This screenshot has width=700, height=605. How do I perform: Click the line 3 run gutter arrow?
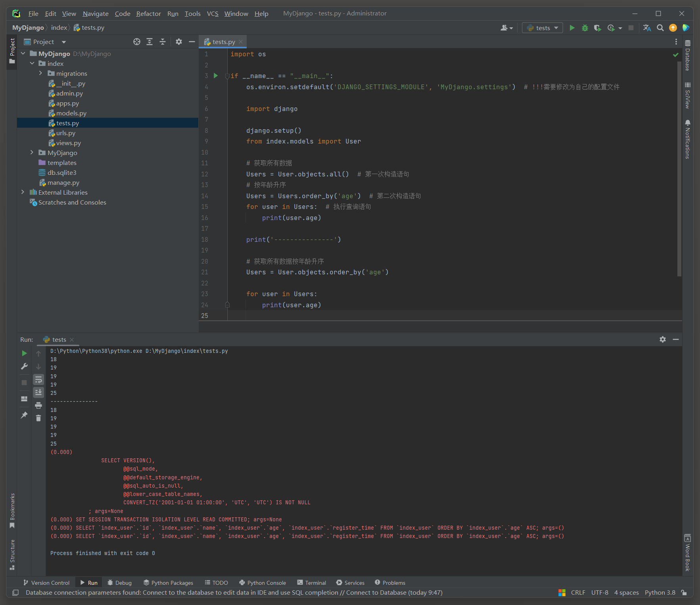click(x=216, y=76)
